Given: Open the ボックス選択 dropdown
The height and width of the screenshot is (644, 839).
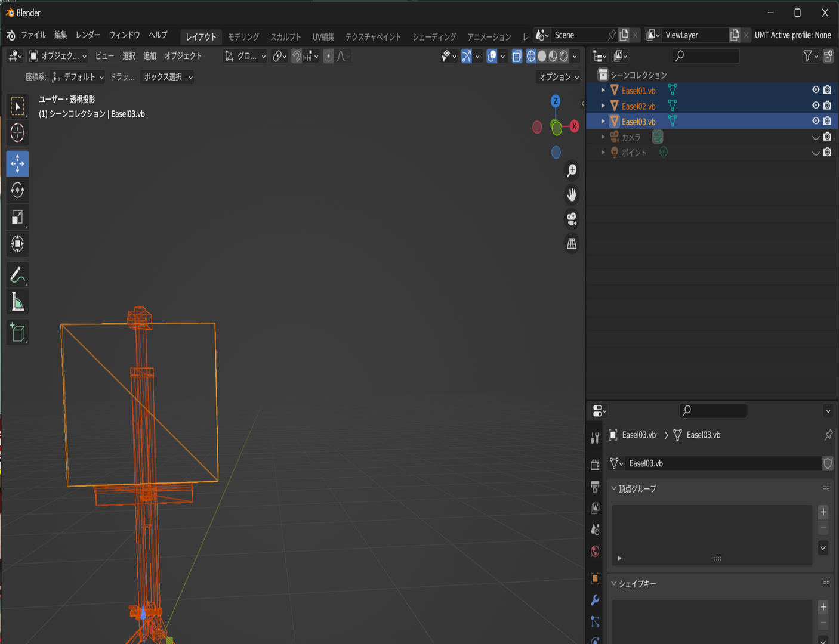Looking at the screenshot, I should (167, 77).
